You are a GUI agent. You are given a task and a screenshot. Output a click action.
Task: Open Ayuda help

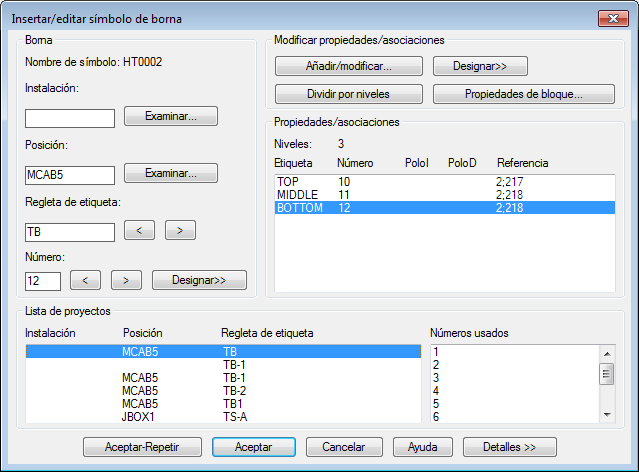(423, 447)
